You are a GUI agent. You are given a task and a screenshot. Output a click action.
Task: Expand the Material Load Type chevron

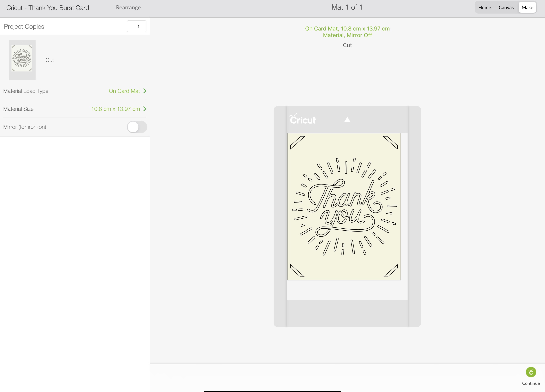(x=145, y=91)
